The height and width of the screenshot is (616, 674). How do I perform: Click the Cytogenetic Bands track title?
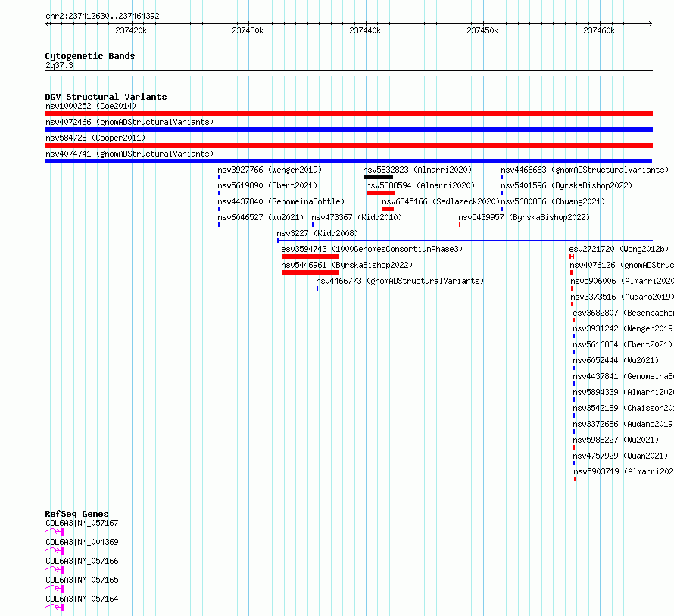pos(90,56)
